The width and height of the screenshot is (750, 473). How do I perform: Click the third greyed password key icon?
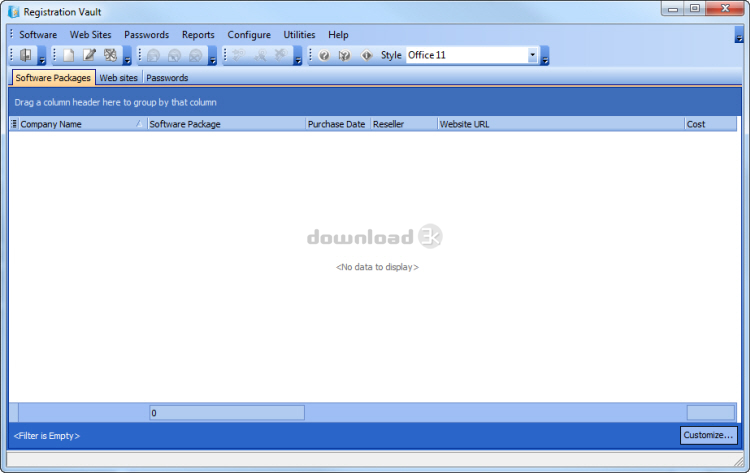point(281,55)
